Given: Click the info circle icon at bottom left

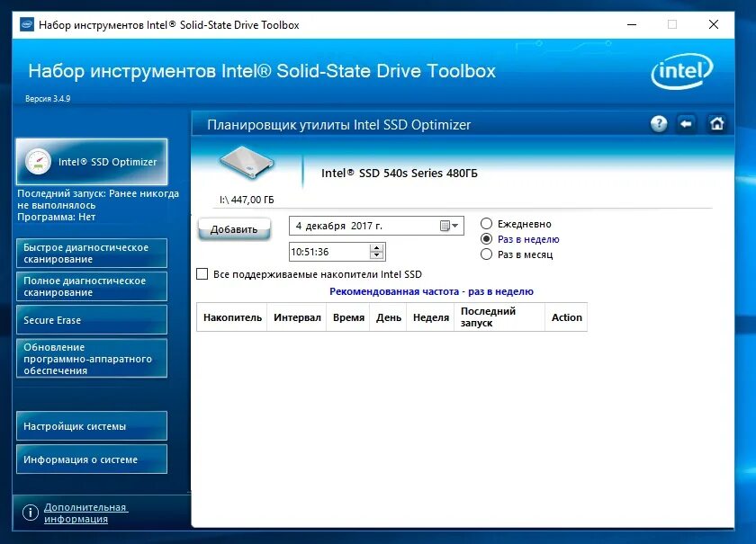Looking at the screenshot, I should coord(31,513).
